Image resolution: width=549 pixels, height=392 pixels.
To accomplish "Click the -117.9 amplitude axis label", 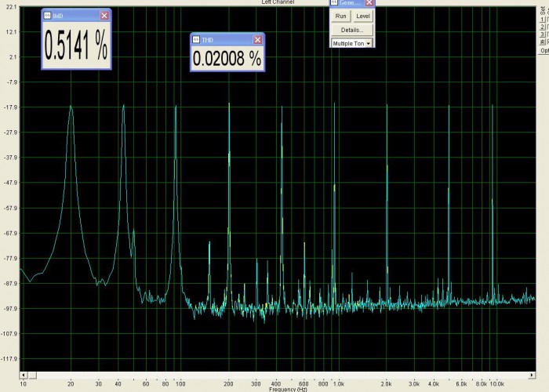I will coord(9,359).
